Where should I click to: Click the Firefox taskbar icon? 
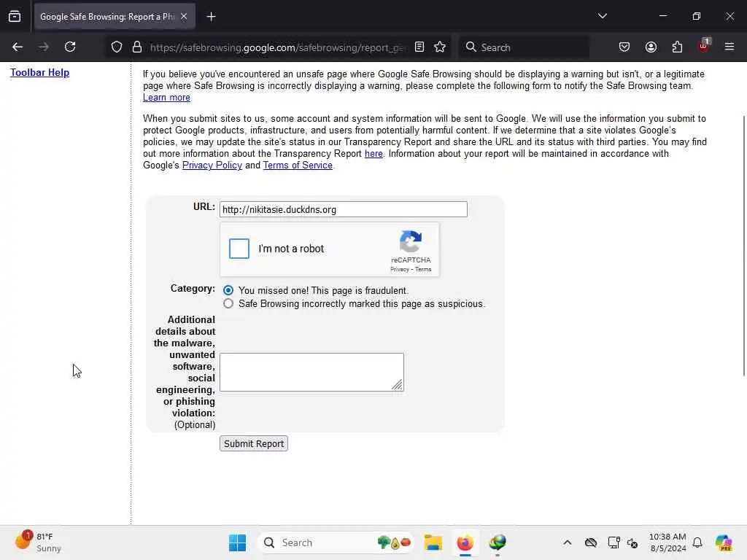pos(465,542)
